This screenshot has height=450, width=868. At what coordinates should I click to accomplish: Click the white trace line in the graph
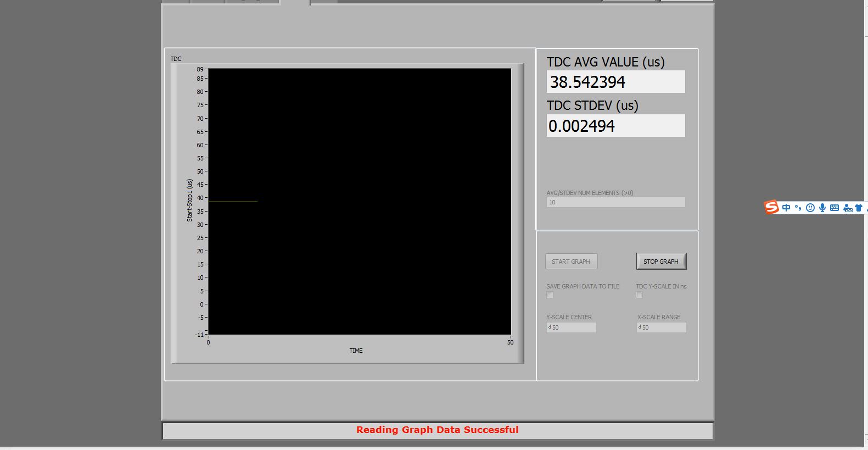point(233,202)
